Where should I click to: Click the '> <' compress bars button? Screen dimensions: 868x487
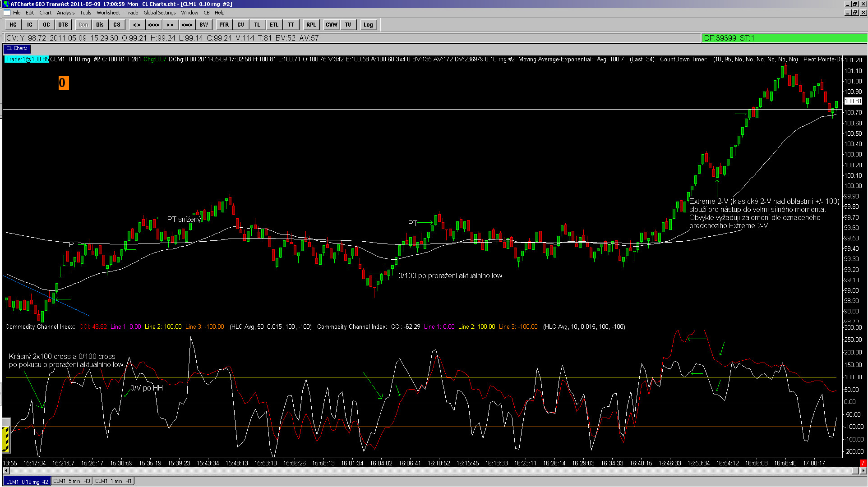170,25
